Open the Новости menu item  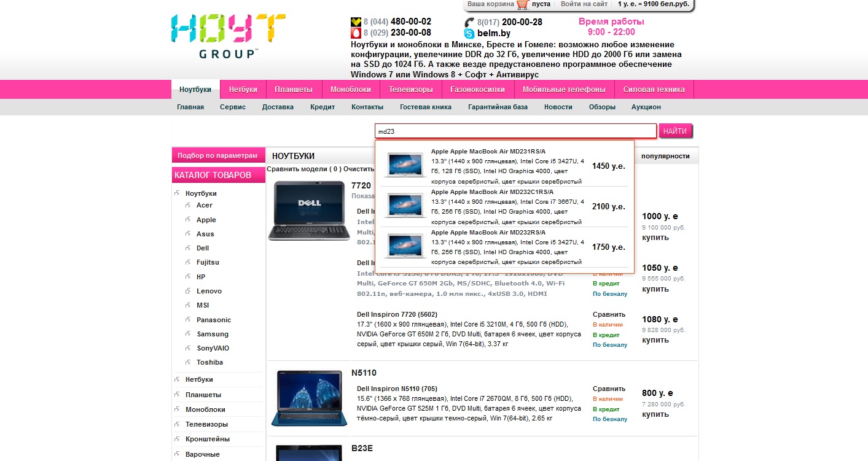tap(558, 107)
